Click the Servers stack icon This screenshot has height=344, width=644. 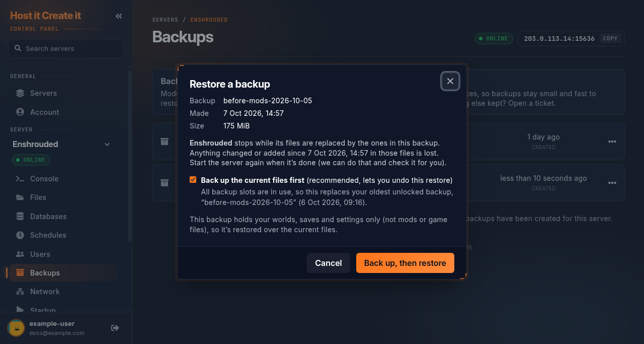pos(20,93)
